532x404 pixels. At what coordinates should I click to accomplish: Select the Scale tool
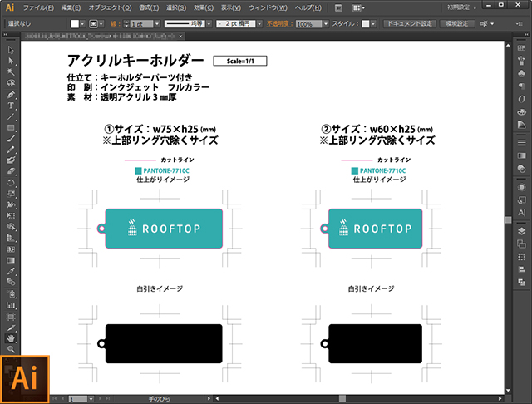pos(11,194)
